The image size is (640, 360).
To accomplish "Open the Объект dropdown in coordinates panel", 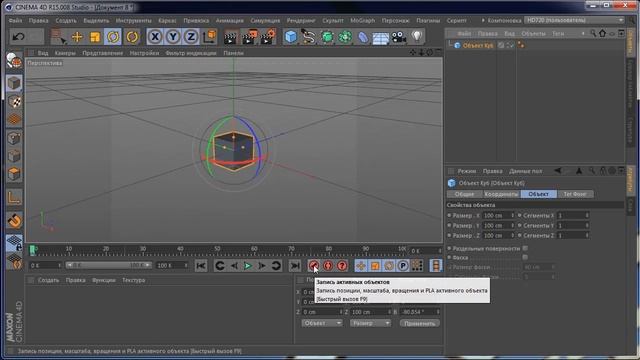I will (x=322, y=323).
